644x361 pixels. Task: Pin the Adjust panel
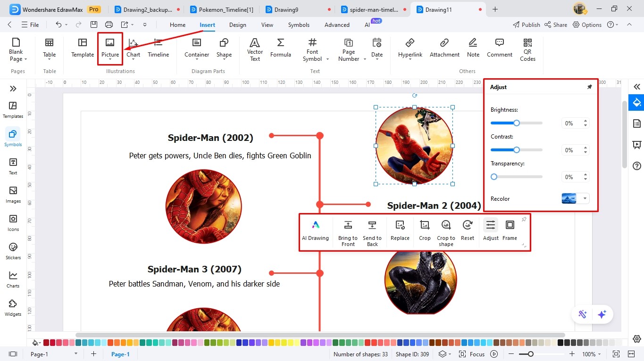pos(589,87)
